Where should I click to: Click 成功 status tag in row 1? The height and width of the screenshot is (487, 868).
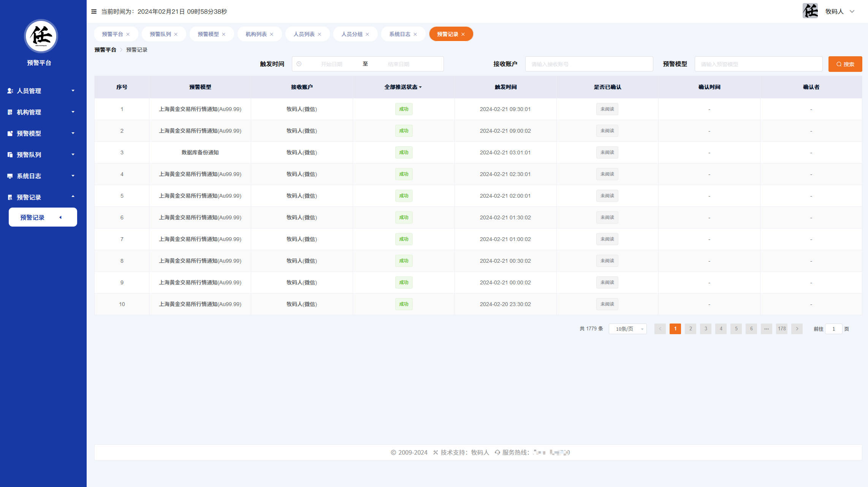(x=404, y=109)
